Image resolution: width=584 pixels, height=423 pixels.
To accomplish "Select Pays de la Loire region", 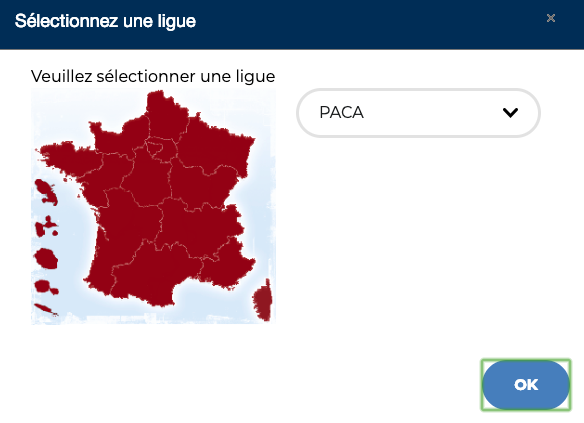I will coord(101,179).
